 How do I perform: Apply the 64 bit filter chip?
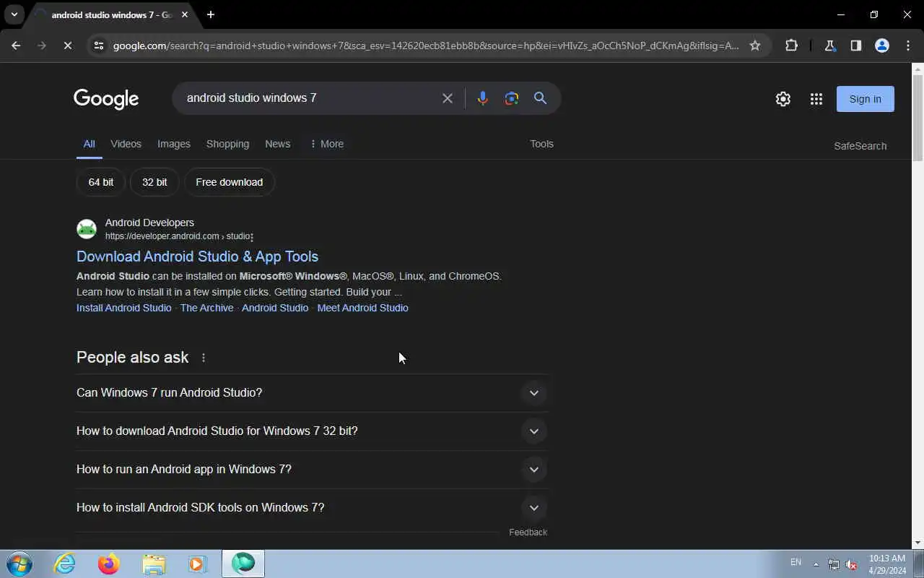tap(101, 182)
